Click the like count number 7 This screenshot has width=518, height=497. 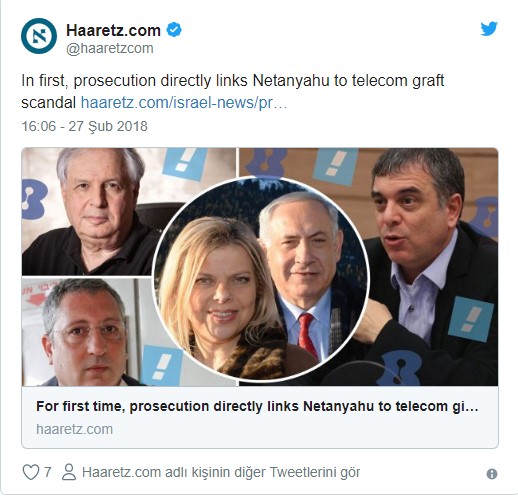coord(48,472)
